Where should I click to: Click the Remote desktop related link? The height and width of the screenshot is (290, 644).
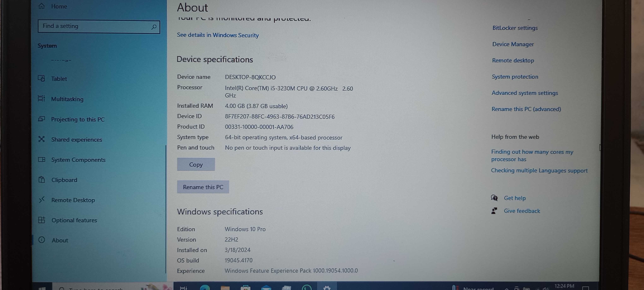513,60
